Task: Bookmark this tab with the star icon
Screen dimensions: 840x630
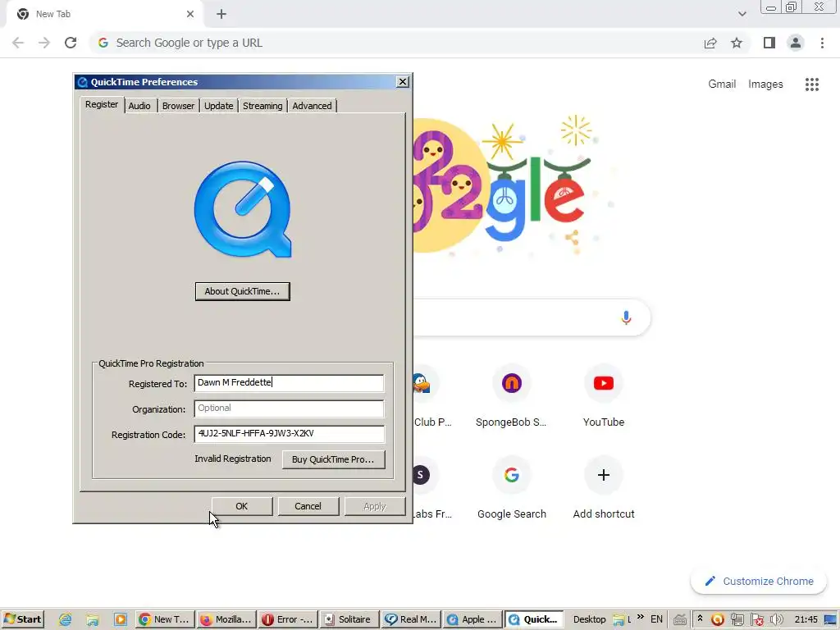Action: 737,43
